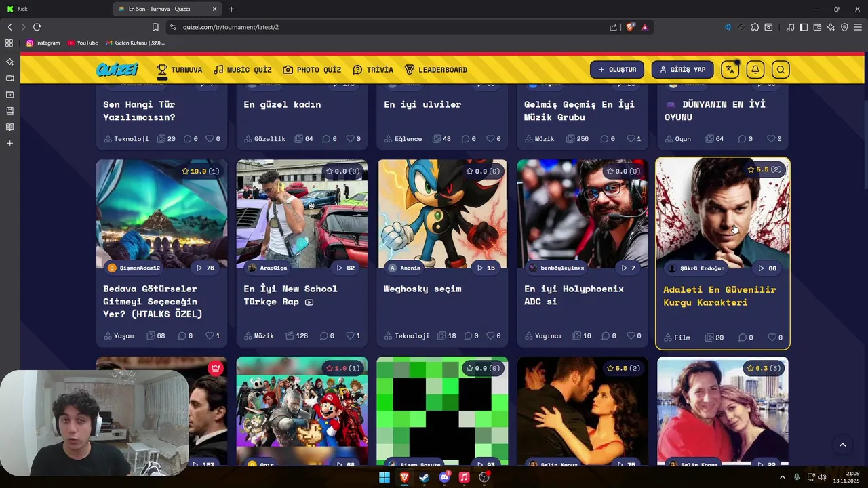Open Gelen Kutusu Gmail bookmark
This screenshot has width=868, height=488.
point(135,43)
